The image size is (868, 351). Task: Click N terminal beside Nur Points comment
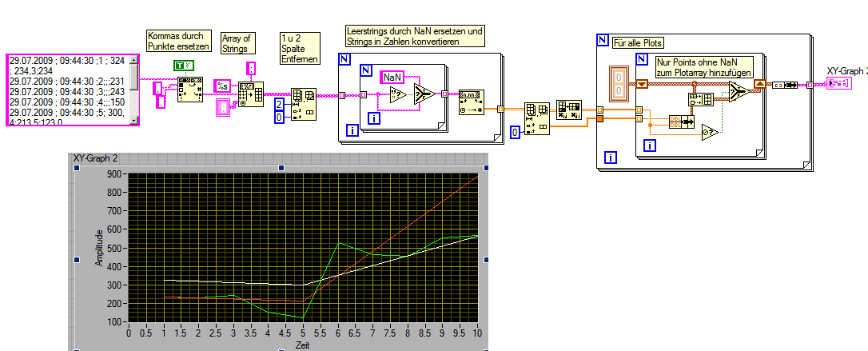click(x=642, y=58)
